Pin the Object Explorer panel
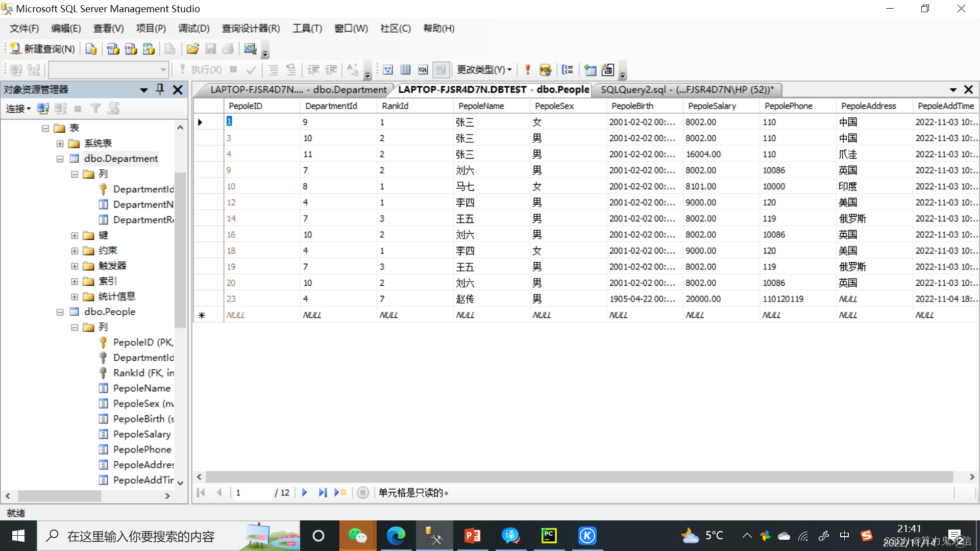 [x=160, y=90]
